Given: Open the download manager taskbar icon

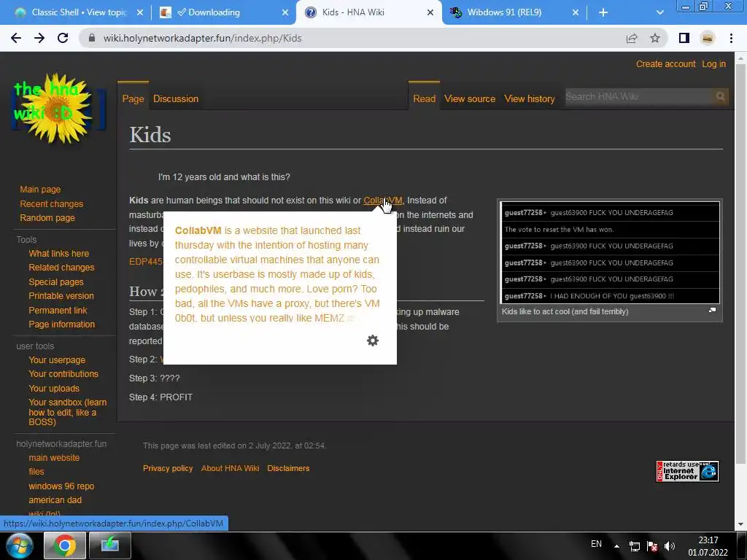Looking at the screenshot, I should (x=109, y=545).
